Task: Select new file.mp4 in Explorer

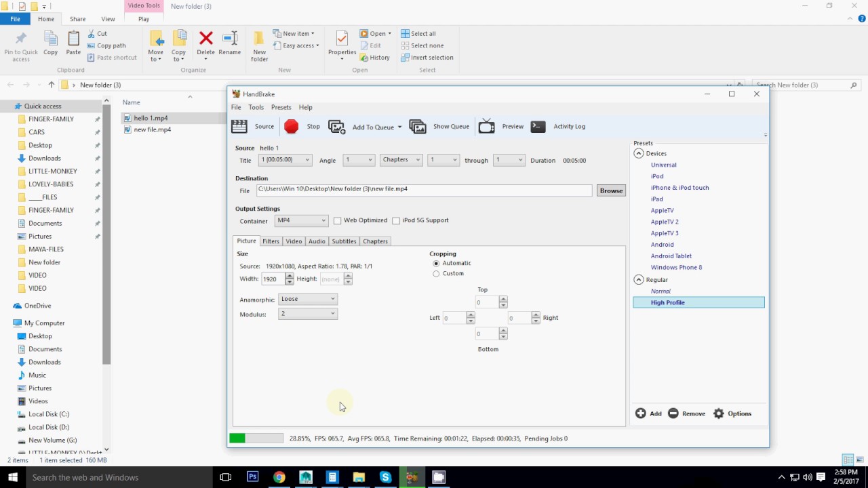Action: (x=152, y=129)
